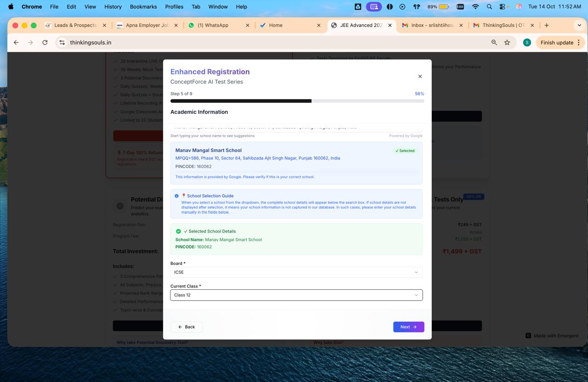Click the registration progress bar

pos(297,101)
